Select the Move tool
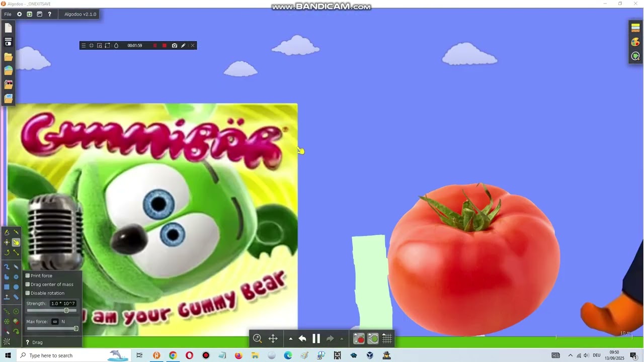The height and width of the screenshot is (362, 644). 7,242
